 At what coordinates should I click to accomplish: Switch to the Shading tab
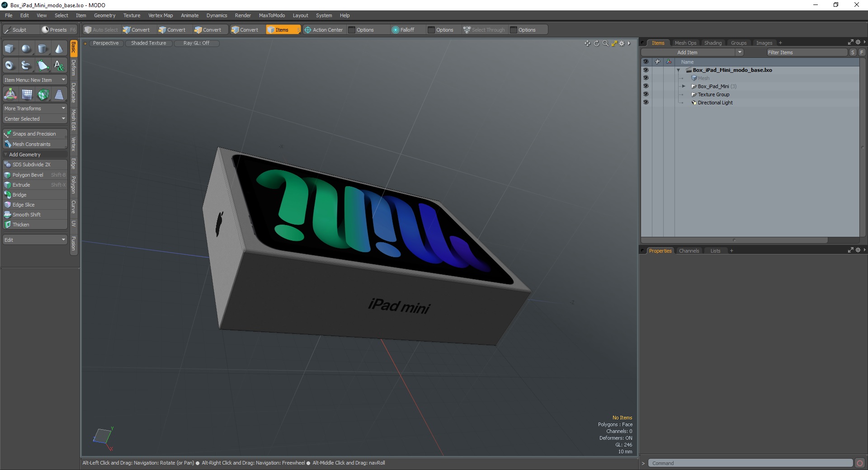coord(713,43)
